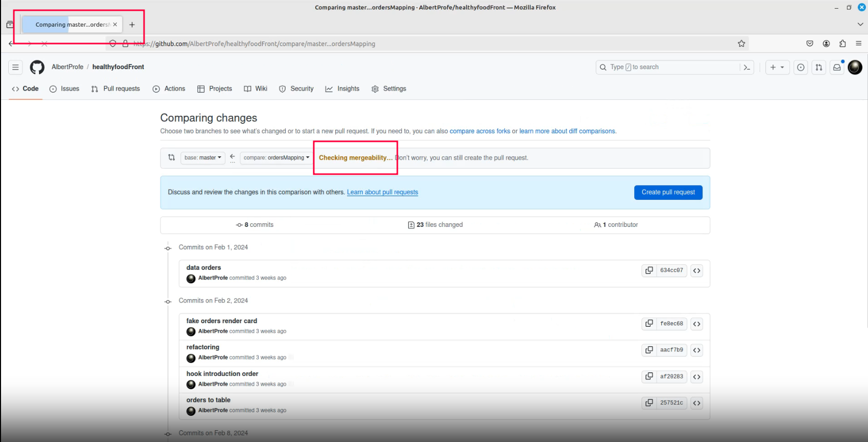Open the data orders commit

pyautogui.click(x=204, y=267)
